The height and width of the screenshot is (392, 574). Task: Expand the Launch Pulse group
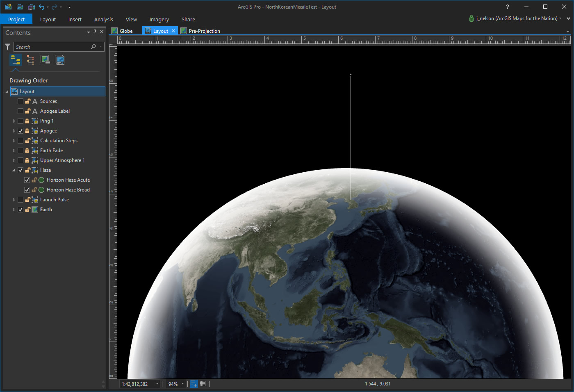(14, 200)
